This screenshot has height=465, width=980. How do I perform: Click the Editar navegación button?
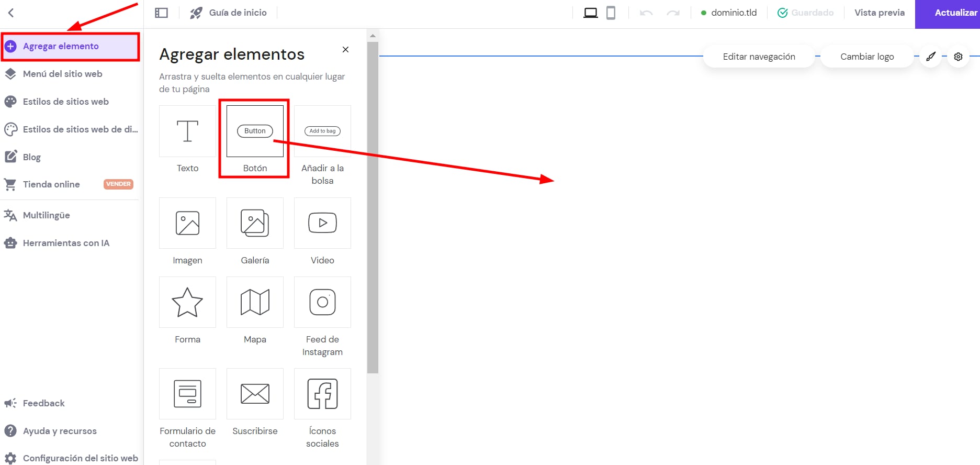tap(759, 57)
